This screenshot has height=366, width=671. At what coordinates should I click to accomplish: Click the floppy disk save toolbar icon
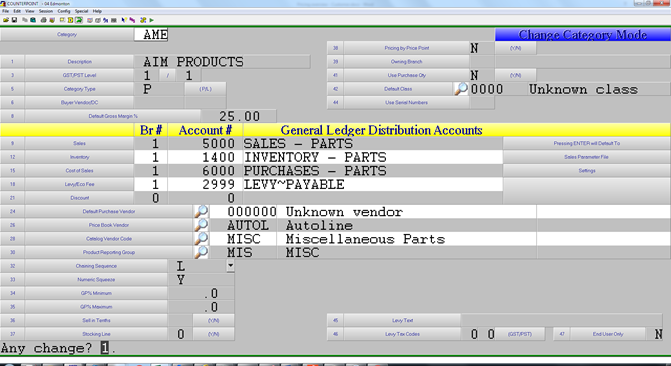[14, 20]
